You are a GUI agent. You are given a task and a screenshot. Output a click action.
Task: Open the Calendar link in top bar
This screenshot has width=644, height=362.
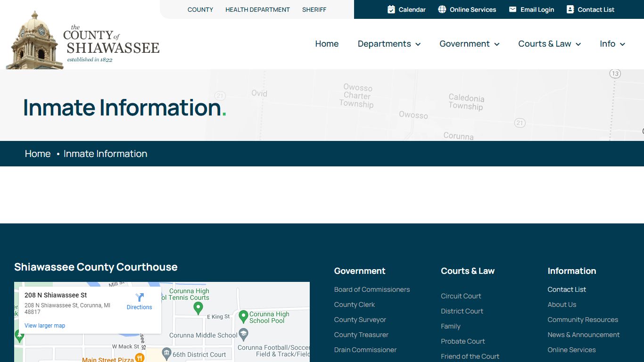tap(406, 9)
